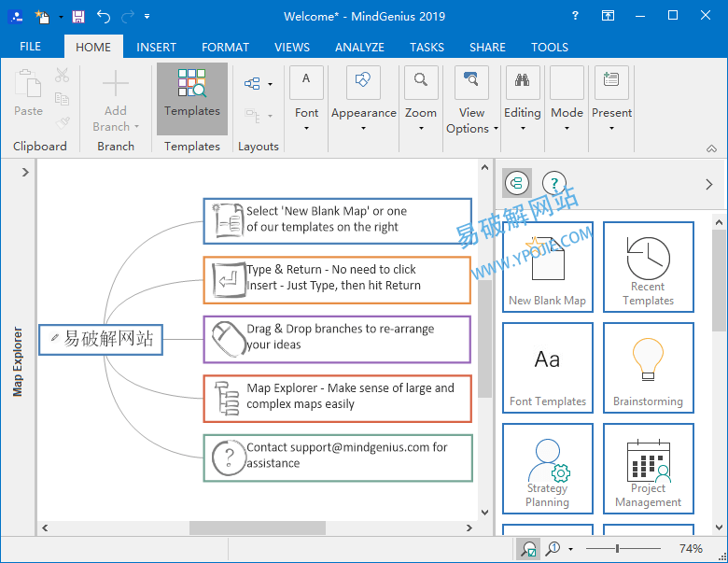
Task: Toggle the map view icon in status bar
Action: [x=529, y=549]
